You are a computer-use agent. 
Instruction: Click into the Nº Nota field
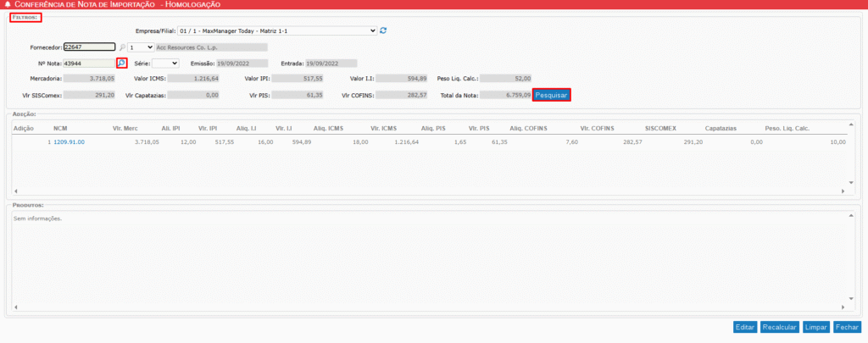pyautogui.click(x=87, y=64)
